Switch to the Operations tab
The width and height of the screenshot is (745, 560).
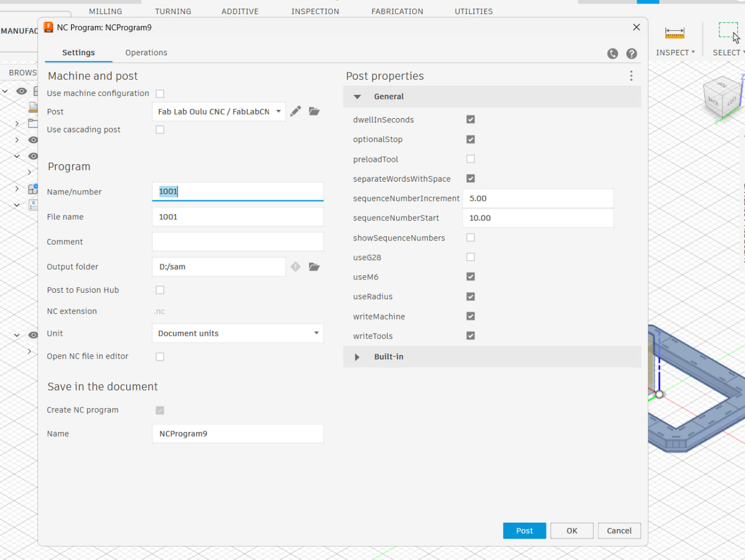pos(146,52)
